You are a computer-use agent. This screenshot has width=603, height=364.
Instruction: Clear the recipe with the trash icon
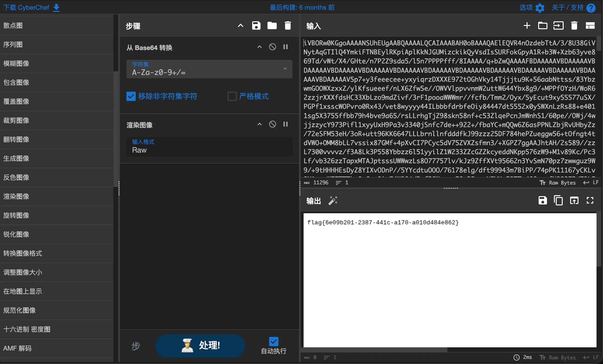(288, 26)
